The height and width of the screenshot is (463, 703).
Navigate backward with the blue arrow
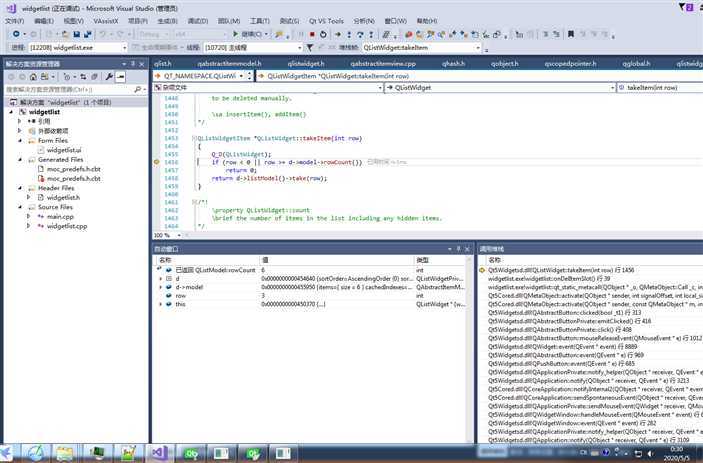(16, 34)
